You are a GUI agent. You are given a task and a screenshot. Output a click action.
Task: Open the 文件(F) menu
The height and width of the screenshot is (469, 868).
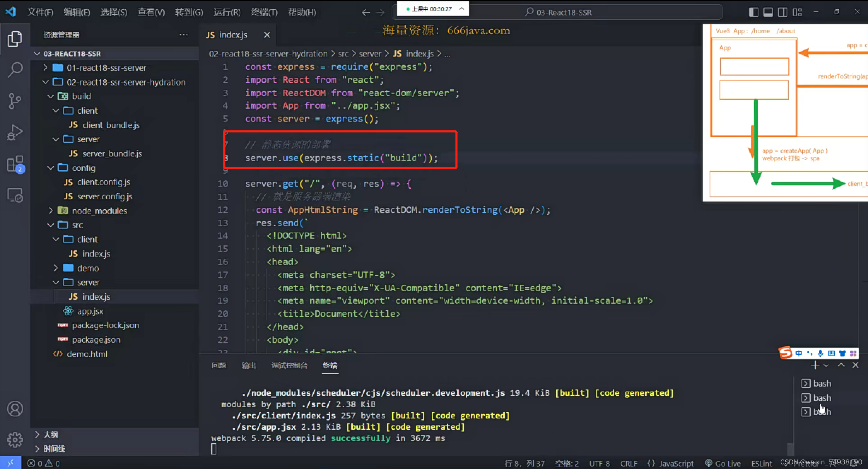[x=40, y=12]
